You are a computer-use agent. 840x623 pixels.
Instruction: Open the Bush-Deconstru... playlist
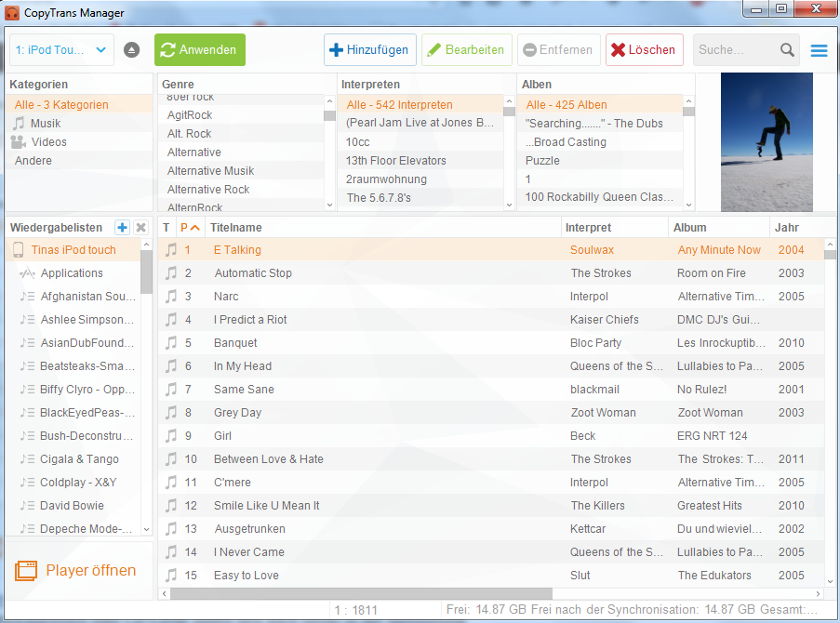tap(73, 436)
